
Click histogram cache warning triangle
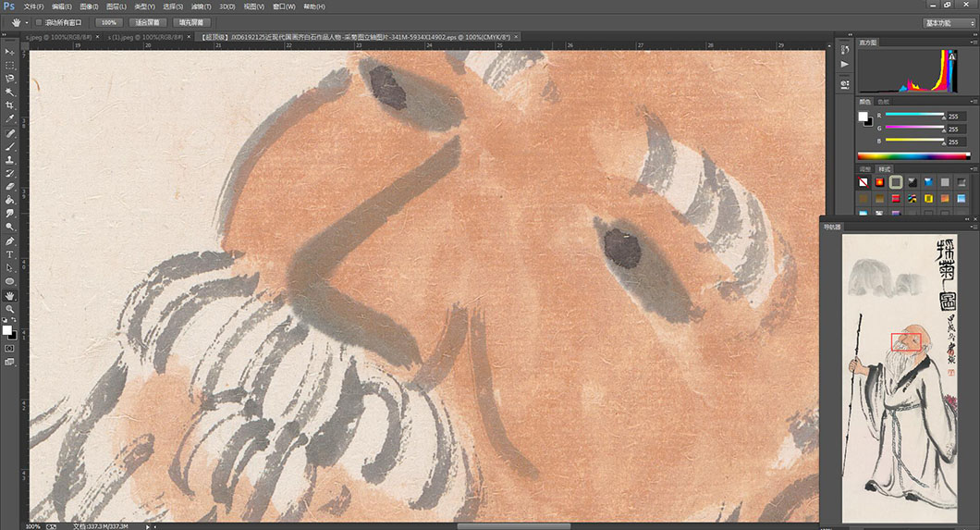[x=952, y=56]
